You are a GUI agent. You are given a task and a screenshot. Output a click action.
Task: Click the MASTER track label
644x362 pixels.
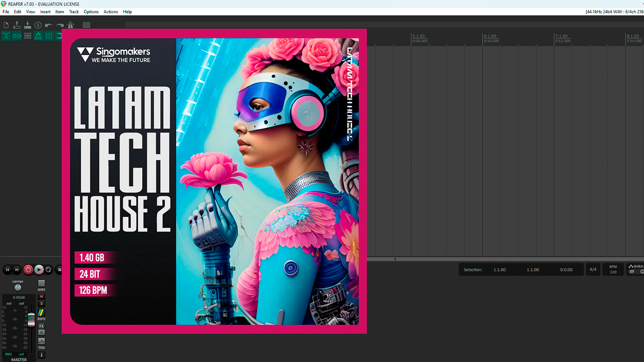pyautogui.click(x=19, y=360)
